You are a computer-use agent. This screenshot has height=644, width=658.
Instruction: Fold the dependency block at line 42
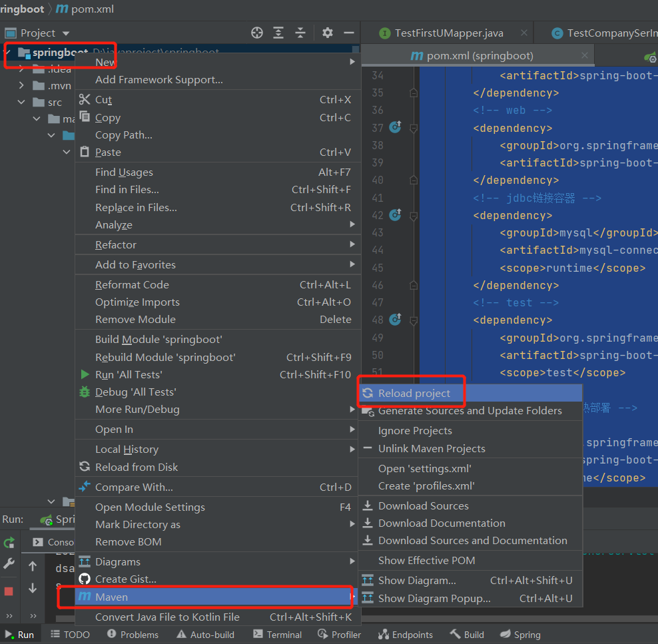414,216
